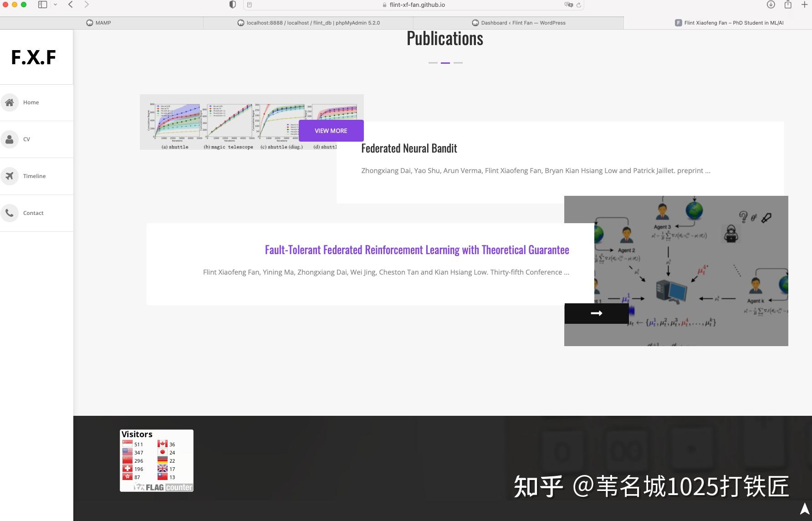Click the privacy shield icon in the toolbar
The height and width of the screenshot is (521, 812).
click(233, 5)
